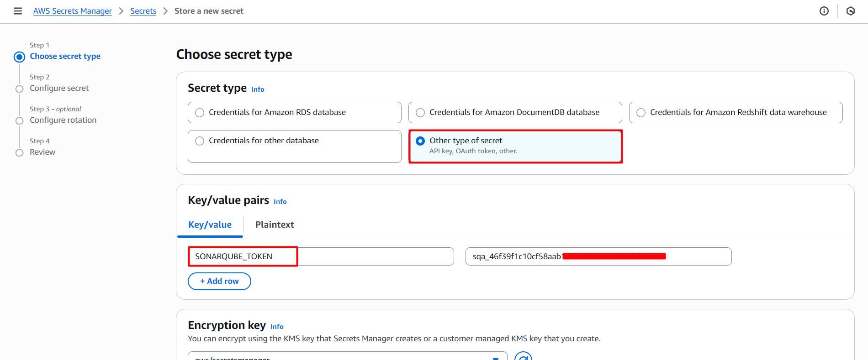Switch to the Key/value tab
This screenshot has height=360, width=868.
pos(210,224)
